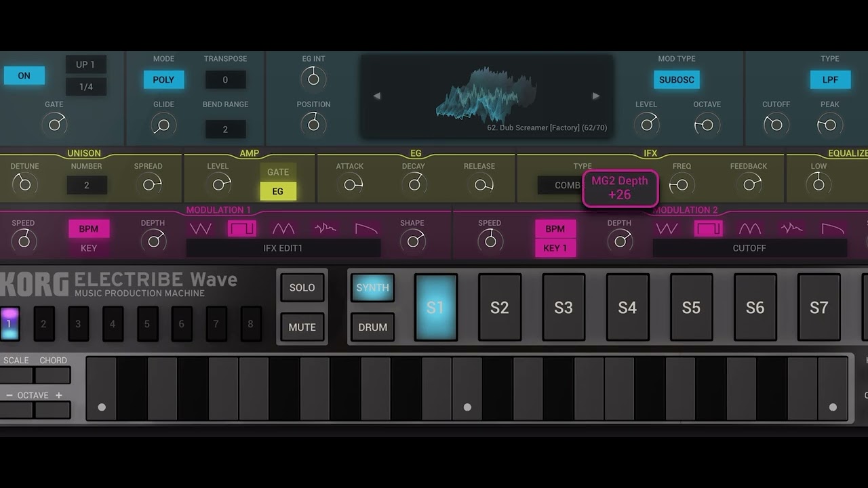Select pattern step 1 pad

coord(9,324)
